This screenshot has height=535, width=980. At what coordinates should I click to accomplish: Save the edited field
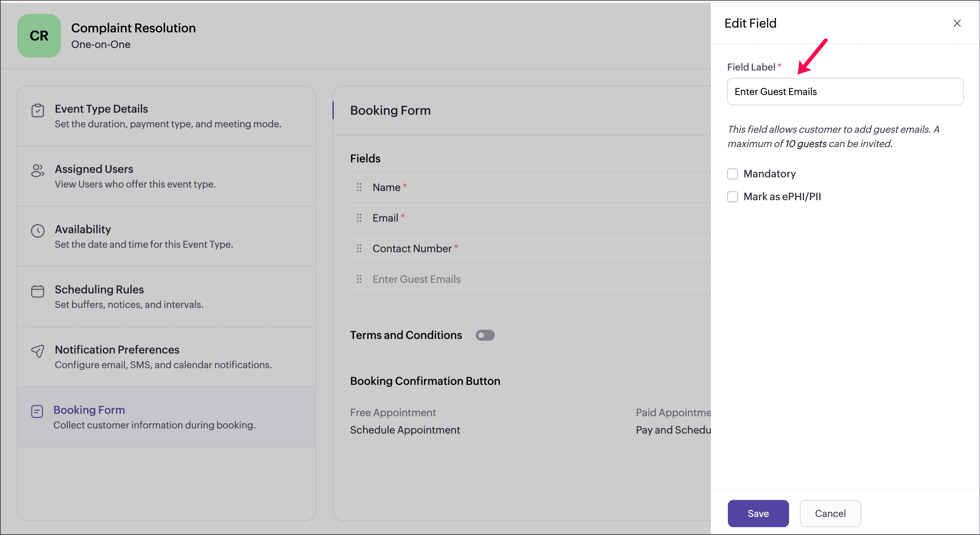click(x=758, y=513)
